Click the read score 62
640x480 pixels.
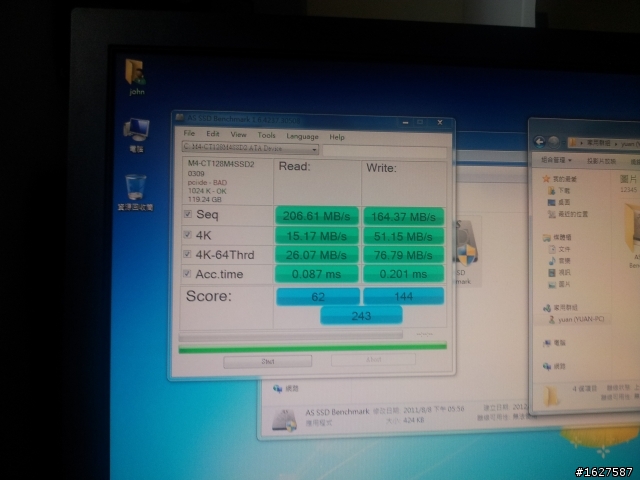[x=318, y=297]
